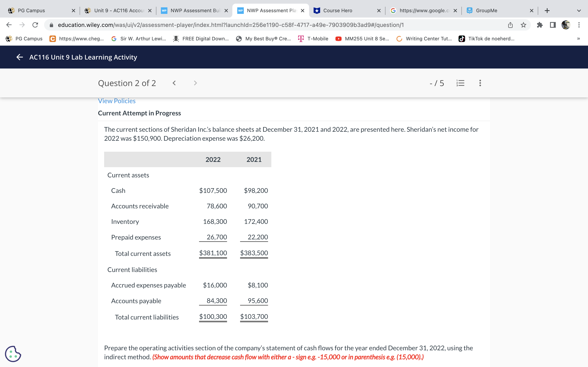This screenshot has width=588, height=367.
Task: Switch to the Course Hero tab
Action: [338, 11]
